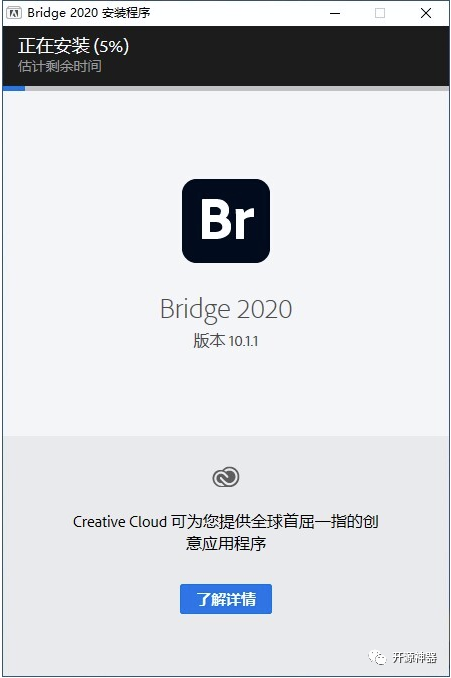Image resolution: width=451 pixels, height=678 pixels.
Task: Click the Creative Cloud promotional text line
Action: tap(226, 521)
